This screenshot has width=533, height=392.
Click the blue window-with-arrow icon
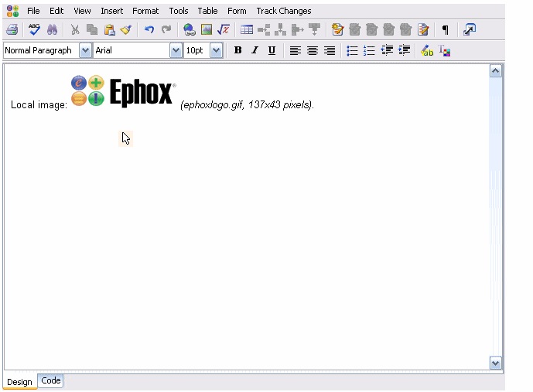470,29
